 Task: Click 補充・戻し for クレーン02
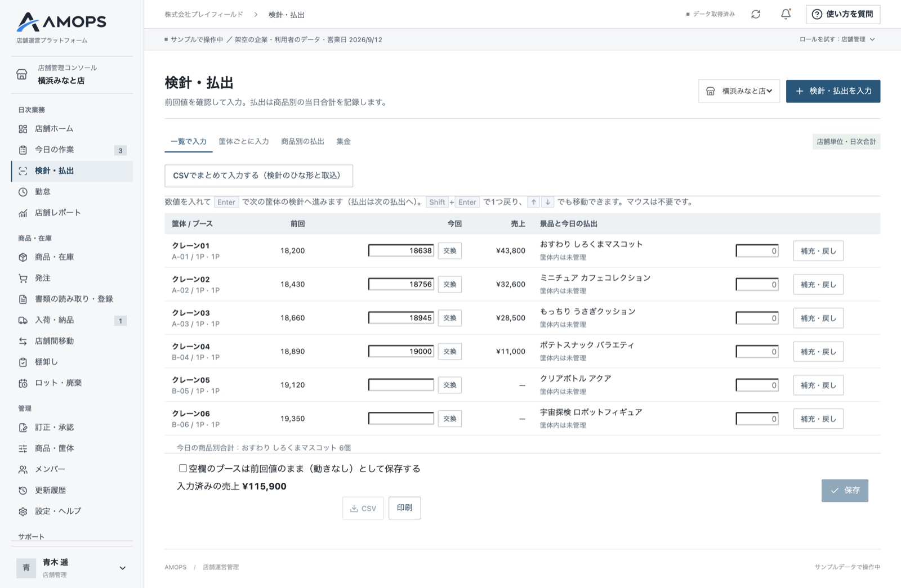coord(818,285)
